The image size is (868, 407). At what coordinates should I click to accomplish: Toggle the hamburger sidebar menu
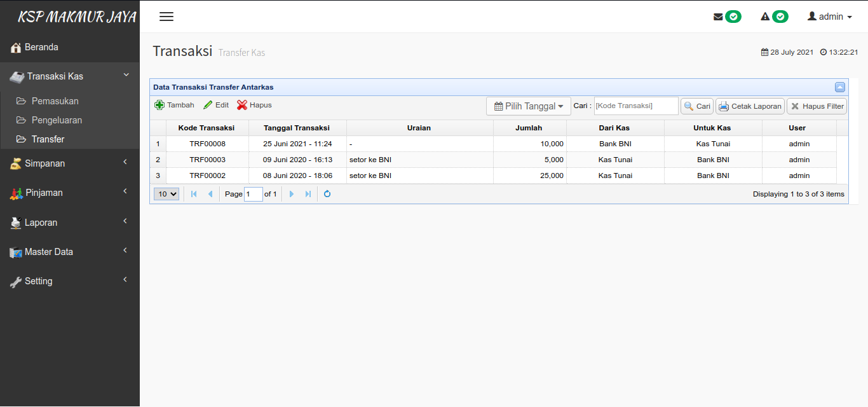166,17
